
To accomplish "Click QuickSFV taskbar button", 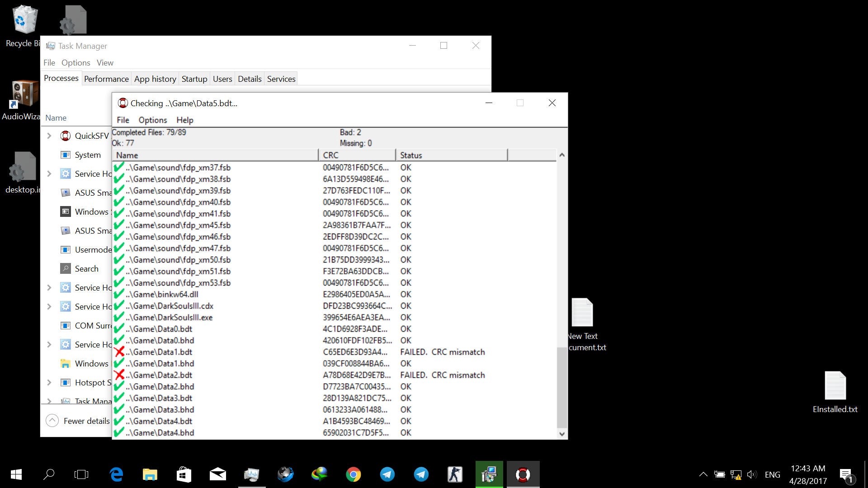I will 523,474.
